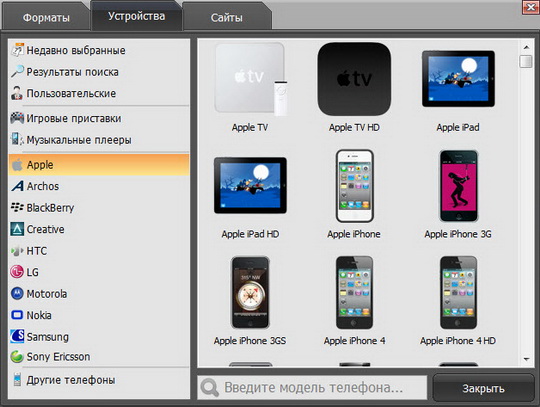This screenshot has height=407, width=540.
Task: Click the BlackBerry logo icon
Action: (17, 207)
